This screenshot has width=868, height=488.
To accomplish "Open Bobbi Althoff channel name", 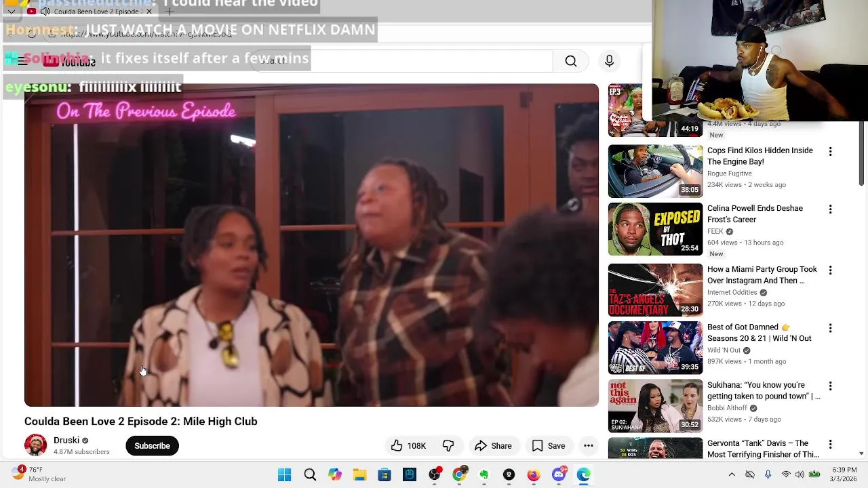I will [x=727, y=408].
